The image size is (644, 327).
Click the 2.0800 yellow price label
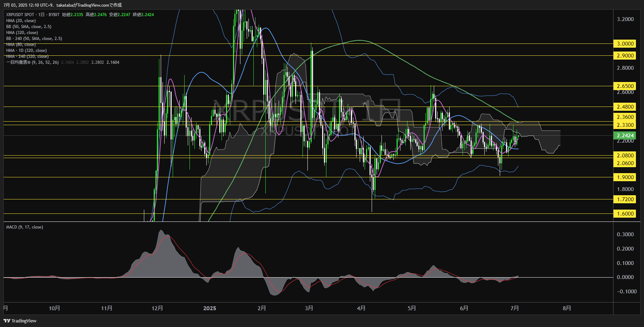click(x=625, y=156)
